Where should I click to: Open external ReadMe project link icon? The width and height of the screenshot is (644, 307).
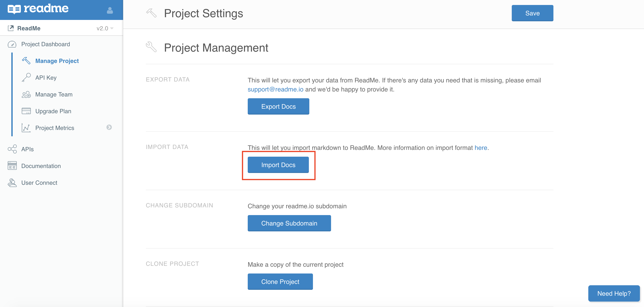11,28
